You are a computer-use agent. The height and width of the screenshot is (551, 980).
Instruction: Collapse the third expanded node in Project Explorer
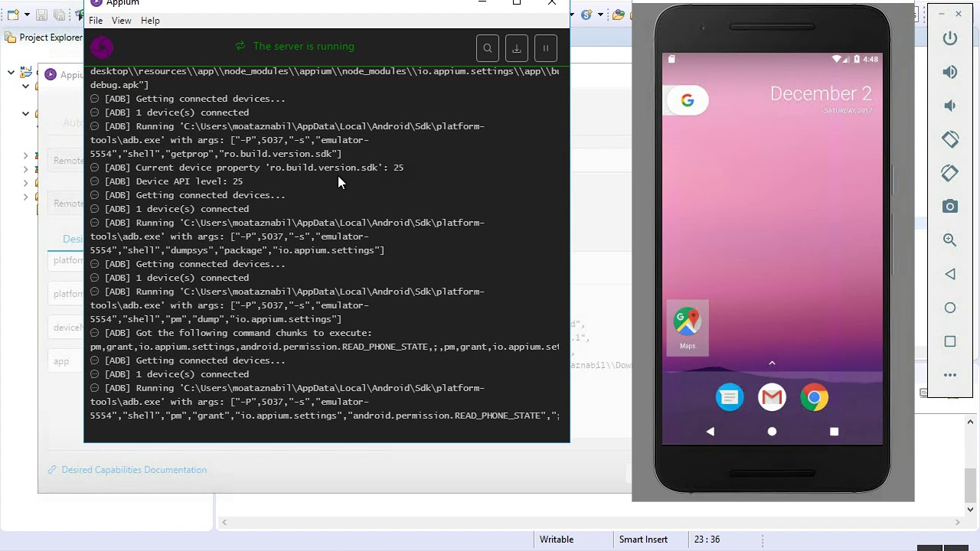pyautogui.click(x=25, y=114)
